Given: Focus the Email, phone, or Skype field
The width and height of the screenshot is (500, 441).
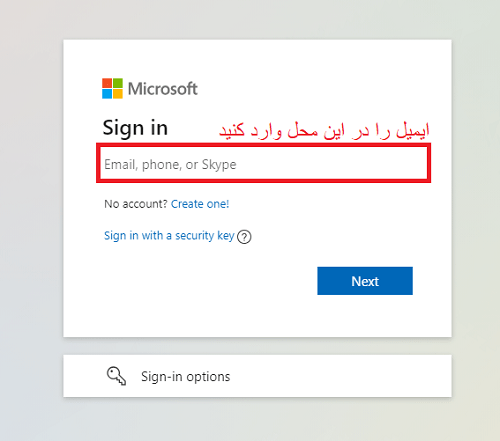Looking at the screenshot, I should (263, 164).
